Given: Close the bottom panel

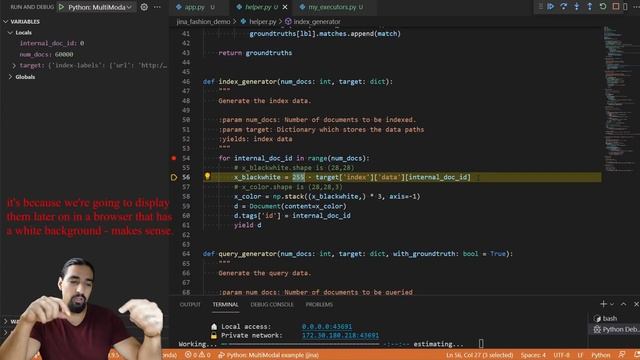Looking at the screenshot, I should (x=636, y=304).
